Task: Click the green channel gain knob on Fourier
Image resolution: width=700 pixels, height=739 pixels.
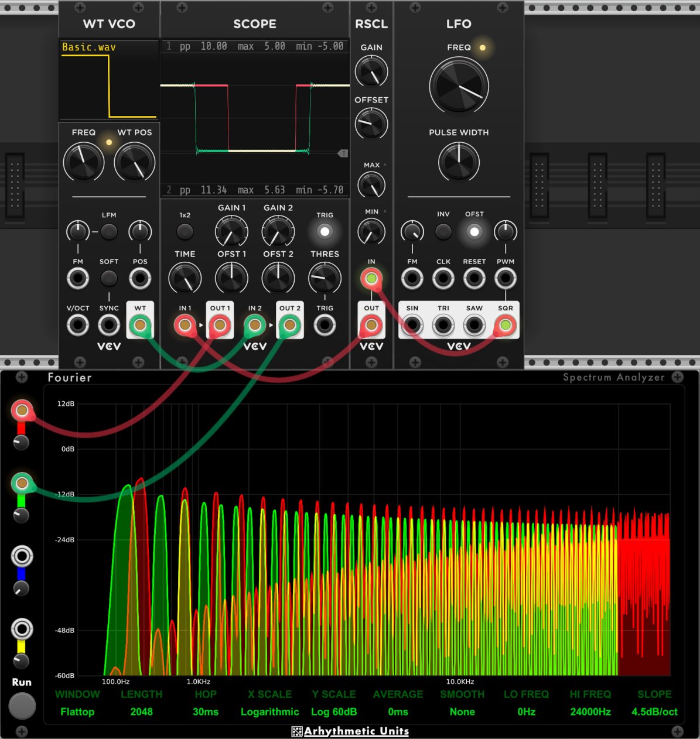Action: tap(21, 515)
